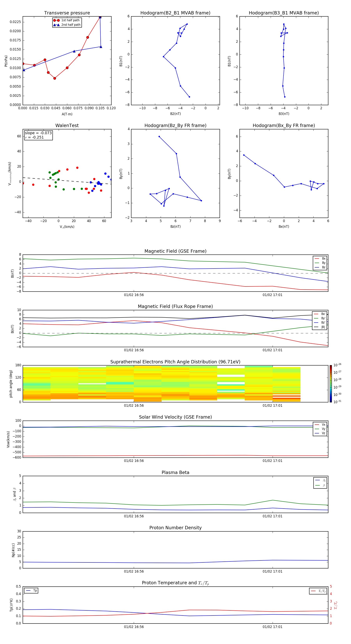
Task: Select the Tp legend entry in temperature plot
Action: [31, 591]
